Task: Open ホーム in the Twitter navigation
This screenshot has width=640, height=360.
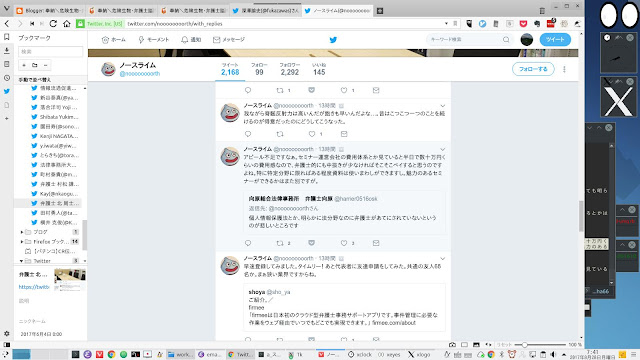Action: coord(113,40)
